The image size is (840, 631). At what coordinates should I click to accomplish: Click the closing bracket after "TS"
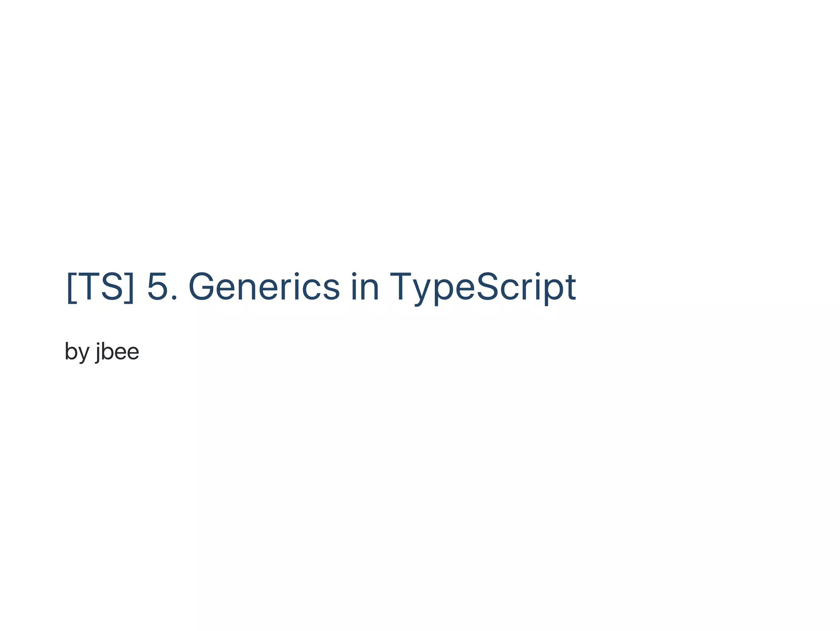tap(129, 287)
